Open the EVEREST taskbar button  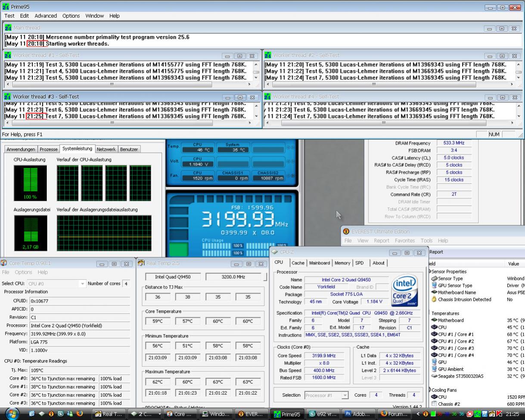coord(251,414)
